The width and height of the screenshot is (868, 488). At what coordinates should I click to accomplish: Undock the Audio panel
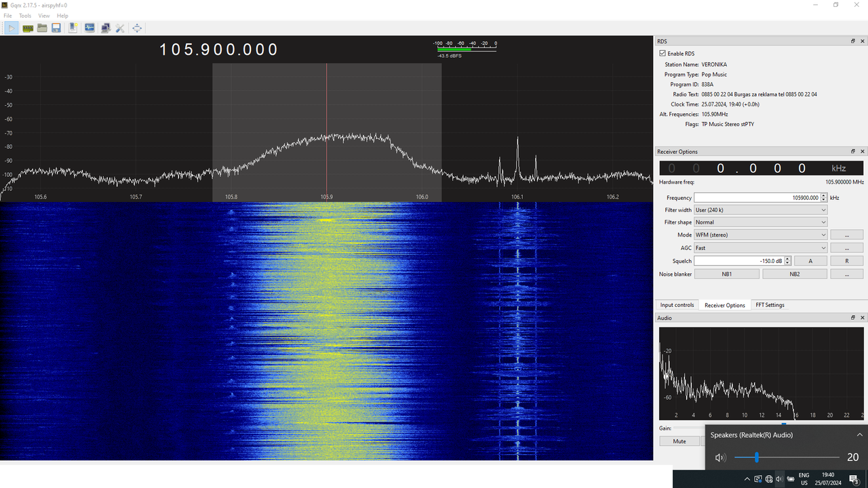pos(853,317)
